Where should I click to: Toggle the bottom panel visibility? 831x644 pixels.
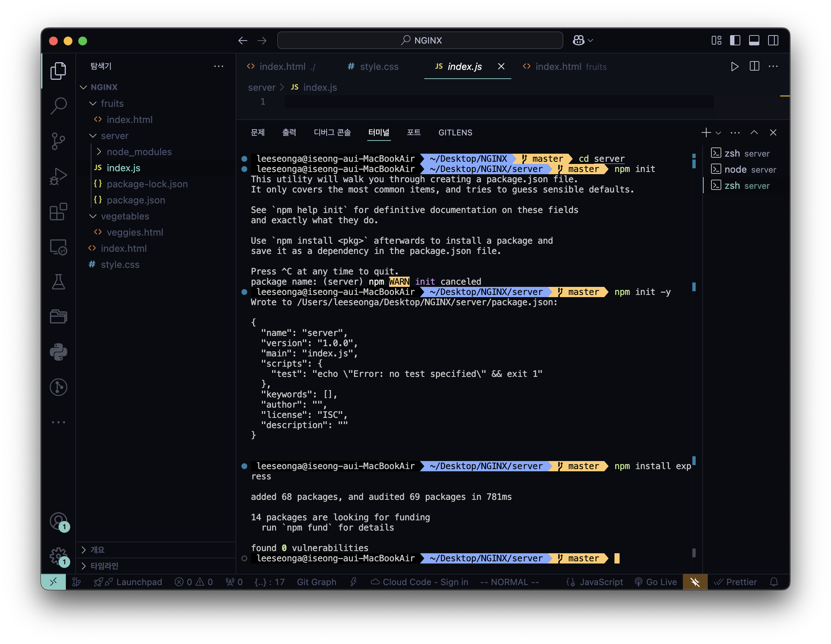tap(754, 40)
